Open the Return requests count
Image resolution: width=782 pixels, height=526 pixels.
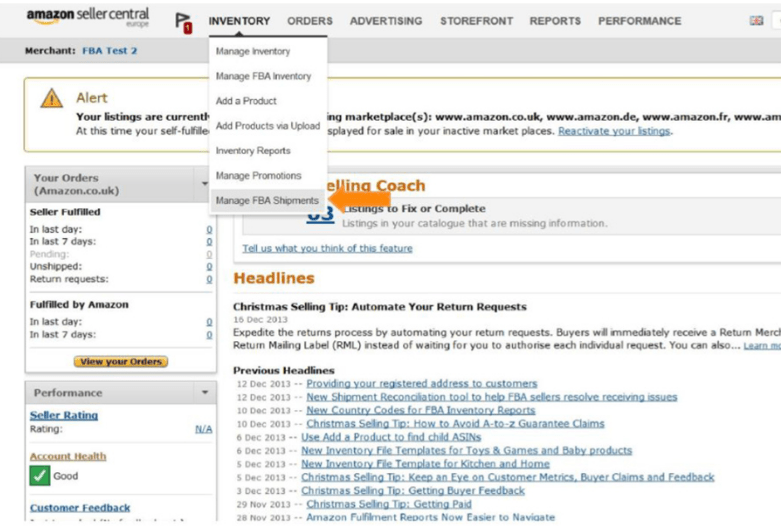(209, 279)
